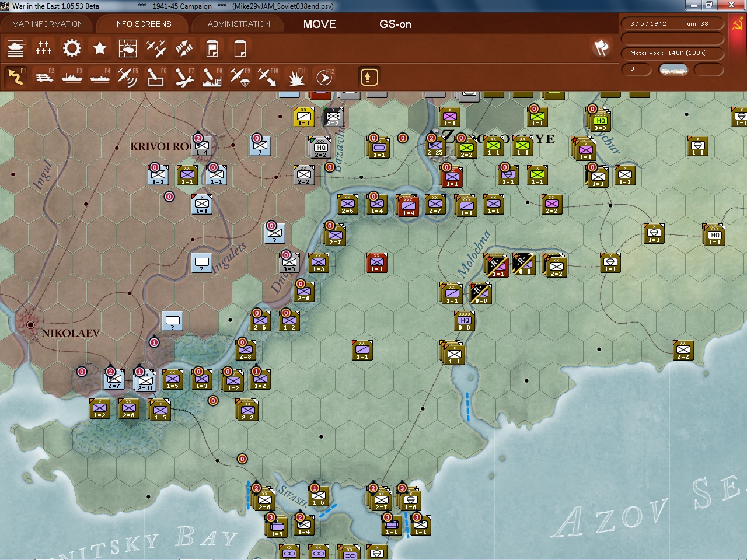This screenshot has height=560, width=747.
Task: Click the date and Turn 38 box
Action: tap(672, 24)
